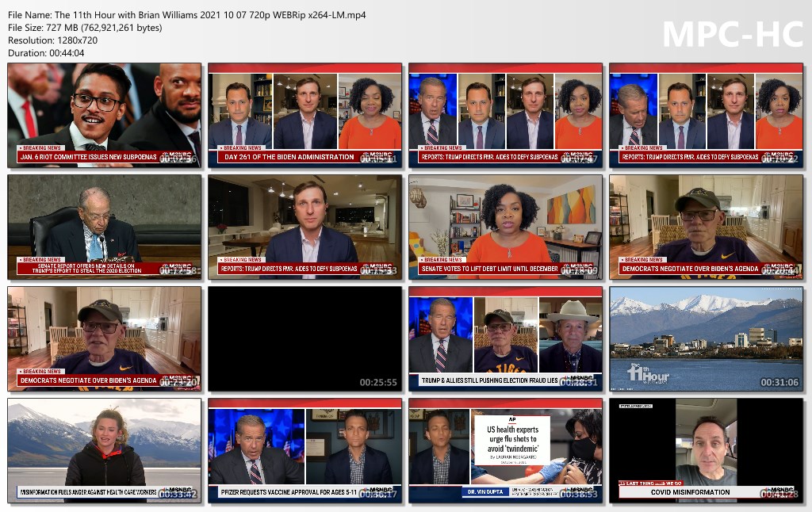The height and width of the screenshot is (512, 812).
Task: Click the 00:31:06 timestamp
Action: (779, 383)
